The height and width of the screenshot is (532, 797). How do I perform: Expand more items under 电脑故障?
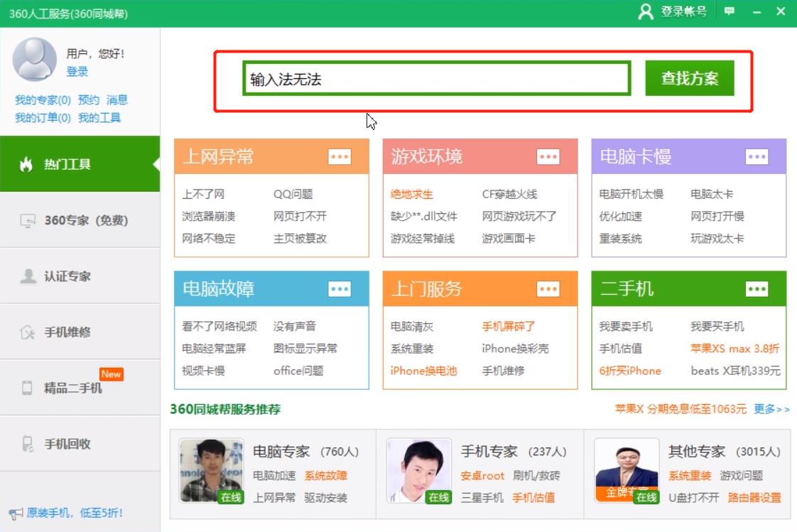pyautogui.click(x=339, y=289)
